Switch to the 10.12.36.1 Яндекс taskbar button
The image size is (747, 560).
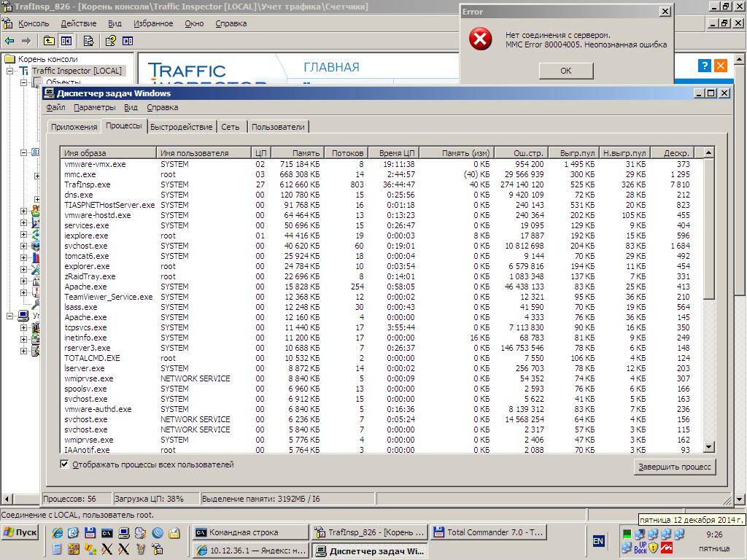251,551
